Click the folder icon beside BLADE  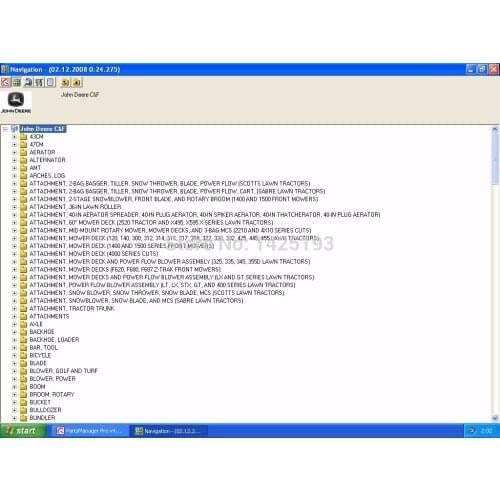[23, 363]
